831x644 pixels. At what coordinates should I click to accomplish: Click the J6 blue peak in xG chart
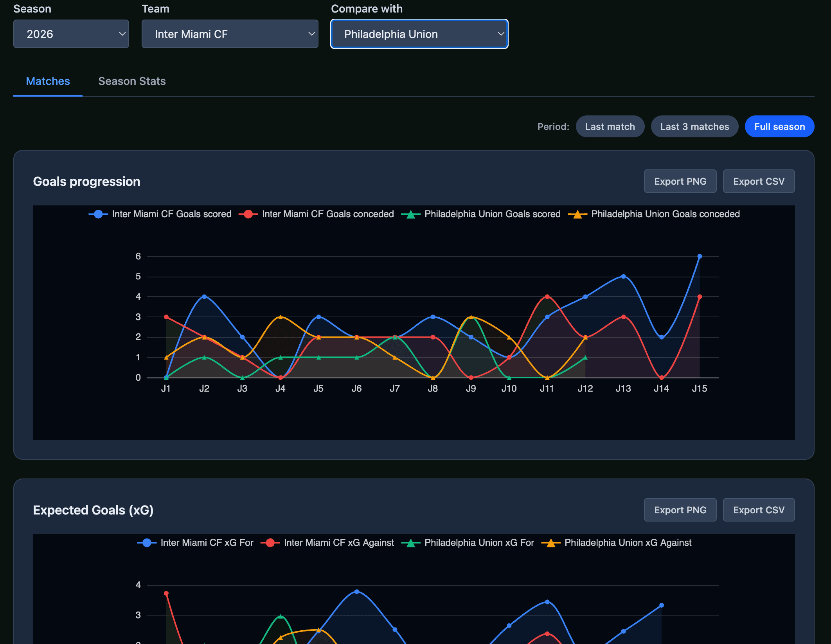[356, 592]
